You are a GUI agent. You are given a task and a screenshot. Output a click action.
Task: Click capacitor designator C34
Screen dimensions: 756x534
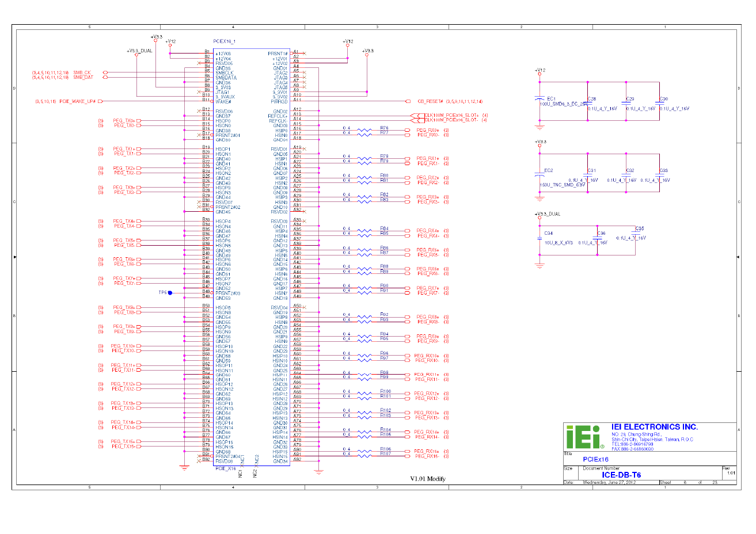click(548, 233)
